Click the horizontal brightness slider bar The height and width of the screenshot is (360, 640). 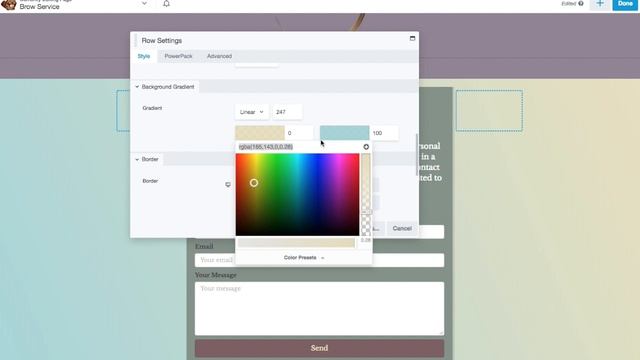tap(296, 243)
